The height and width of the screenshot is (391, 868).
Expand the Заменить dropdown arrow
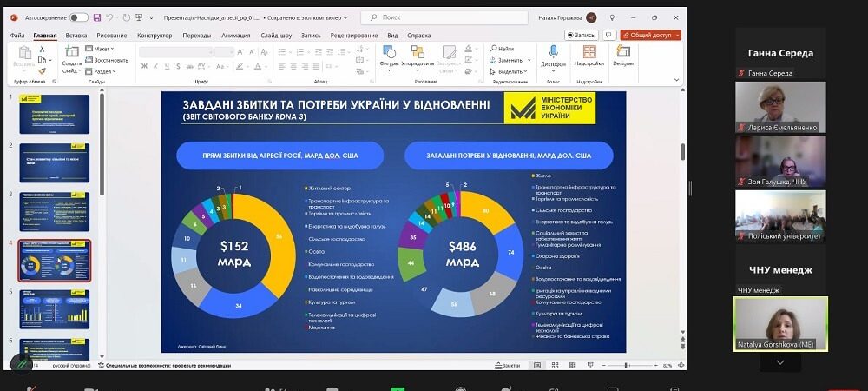529,60
